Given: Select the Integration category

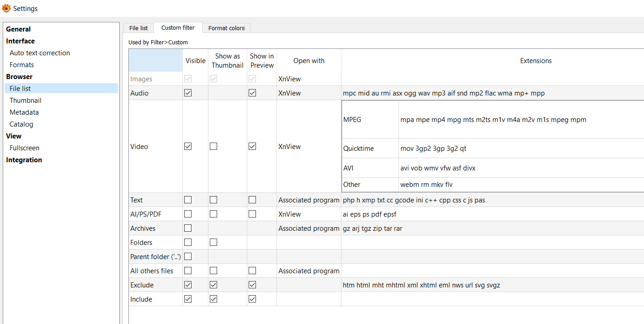Looking at the screenshot, I should (x=24, y=160).
